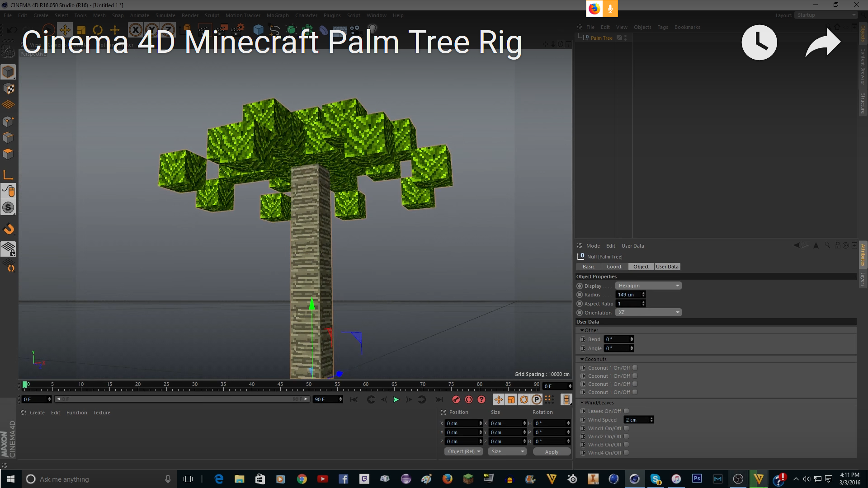This screenshot has height=488, width=868.
Task: Toggle Rotation keyframe recording icon
Action: pyautogui.click(x=524, y=399)
